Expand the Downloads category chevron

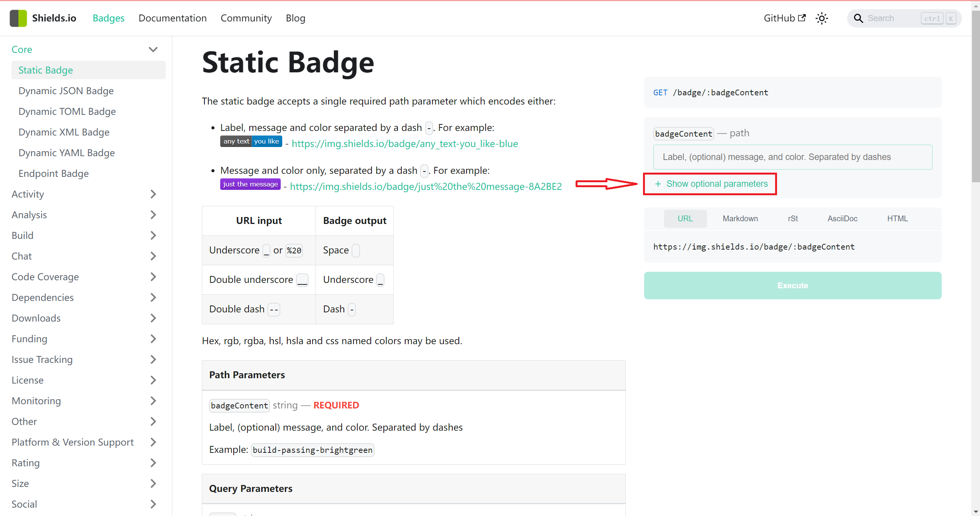pyautogui.click(x=153, y=318)
